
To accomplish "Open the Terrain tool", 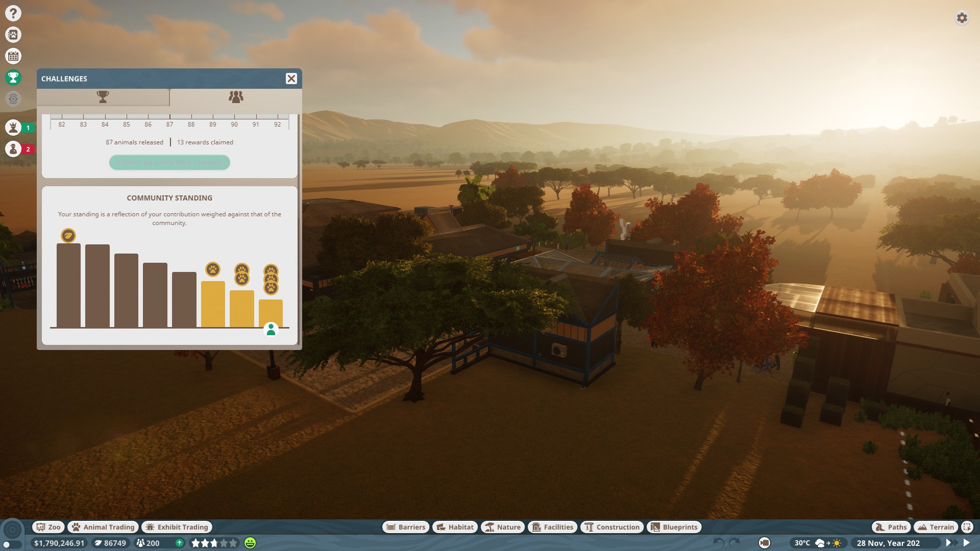I will [936, 527].
